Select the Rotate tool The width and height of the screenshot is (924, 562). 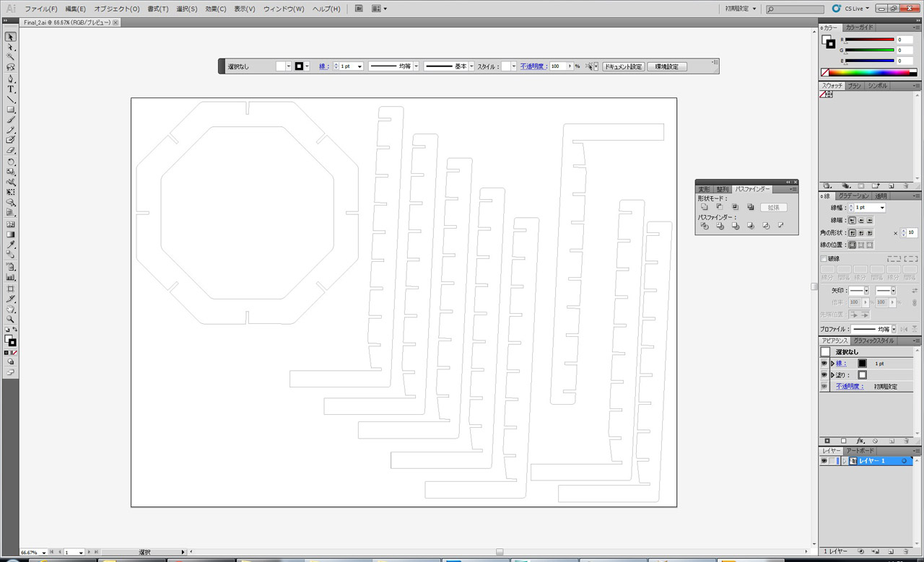(11, 162)
